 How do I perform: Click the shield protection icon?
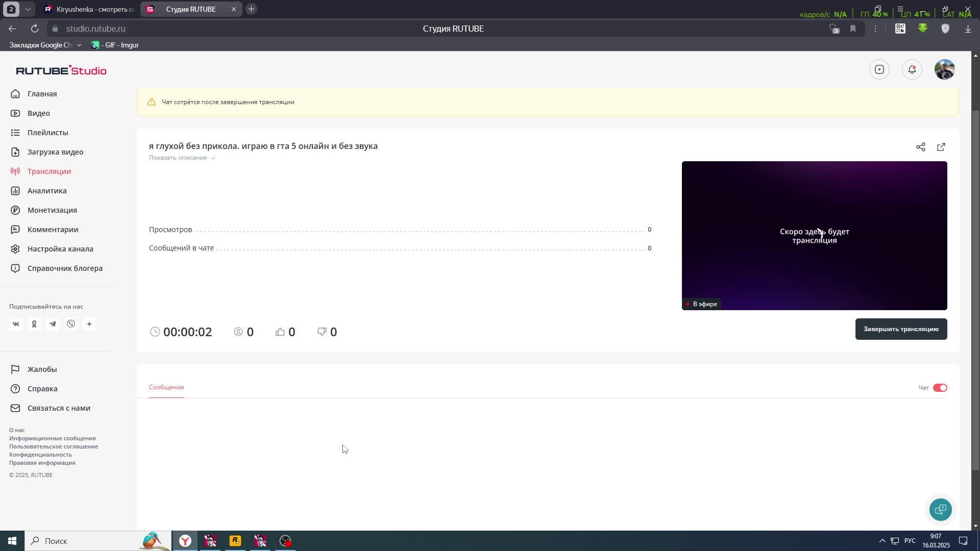click(945, 29)
